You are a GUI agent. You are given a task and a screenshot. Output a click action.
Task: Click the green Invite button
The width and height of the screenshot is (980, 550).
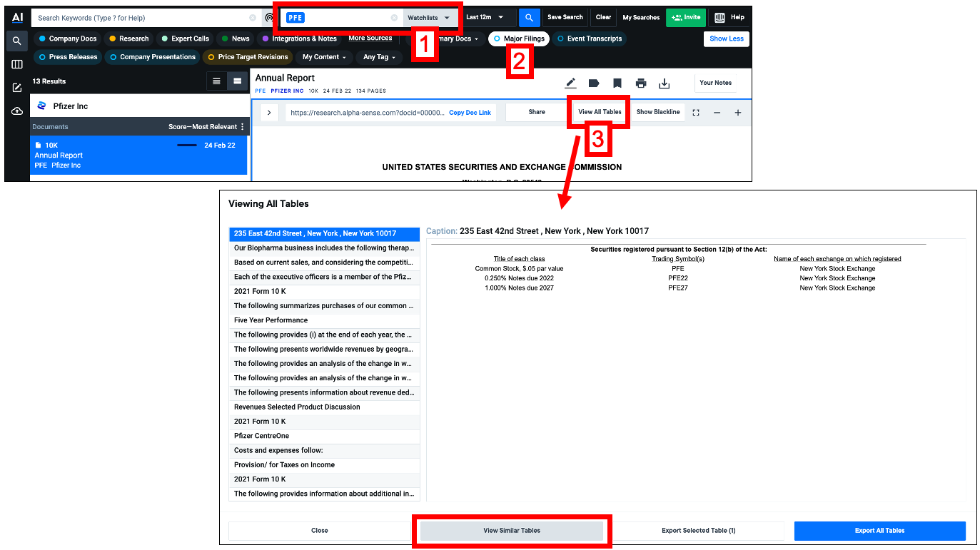coord(685,17)
